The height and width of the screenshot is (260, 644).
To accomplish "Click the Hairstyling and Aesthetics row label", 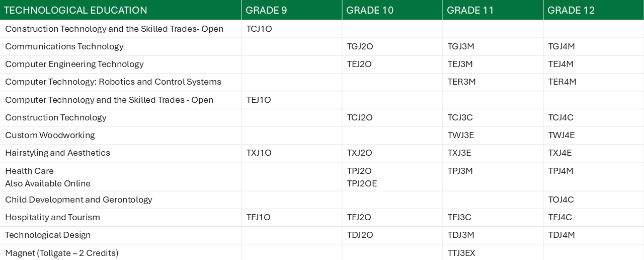I will (57, 153).
